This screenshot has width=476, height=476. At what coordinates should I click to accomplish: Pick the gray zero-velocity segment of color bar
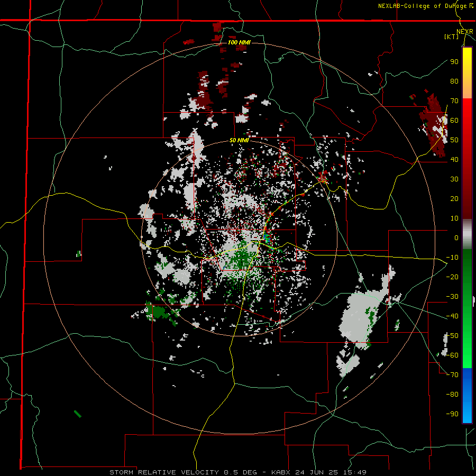tap(467, 234)
